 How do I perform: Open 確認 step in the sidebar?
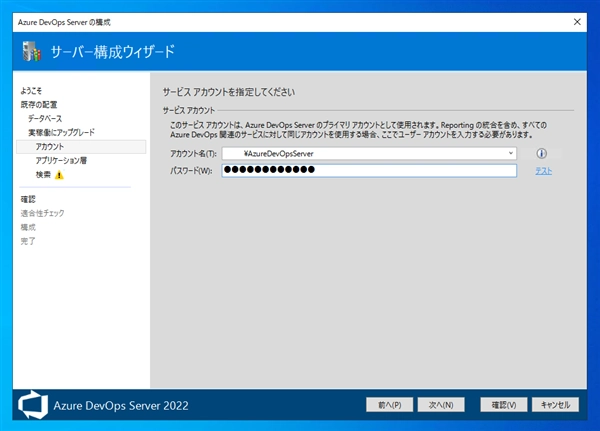(x=28, y=199)
